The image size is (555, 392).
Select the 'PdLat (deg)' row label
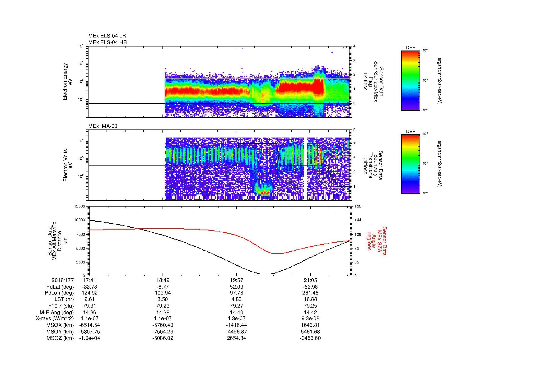pos(60,287)
